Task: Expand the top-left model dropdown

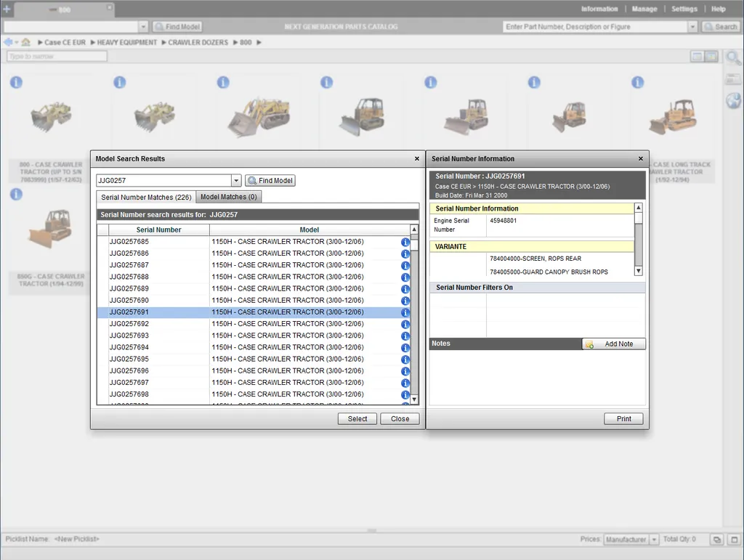Action: pos(143,27)
